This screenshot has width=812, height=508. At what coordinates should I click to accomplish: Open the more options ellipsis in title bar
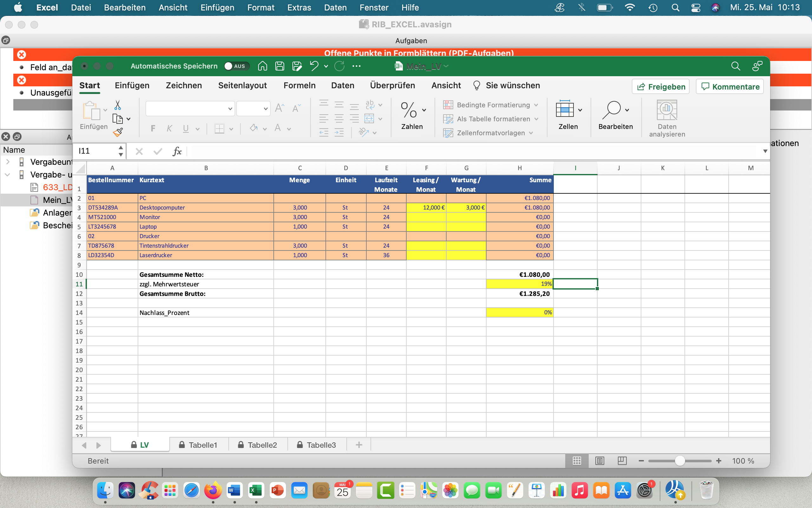point(356,66)
